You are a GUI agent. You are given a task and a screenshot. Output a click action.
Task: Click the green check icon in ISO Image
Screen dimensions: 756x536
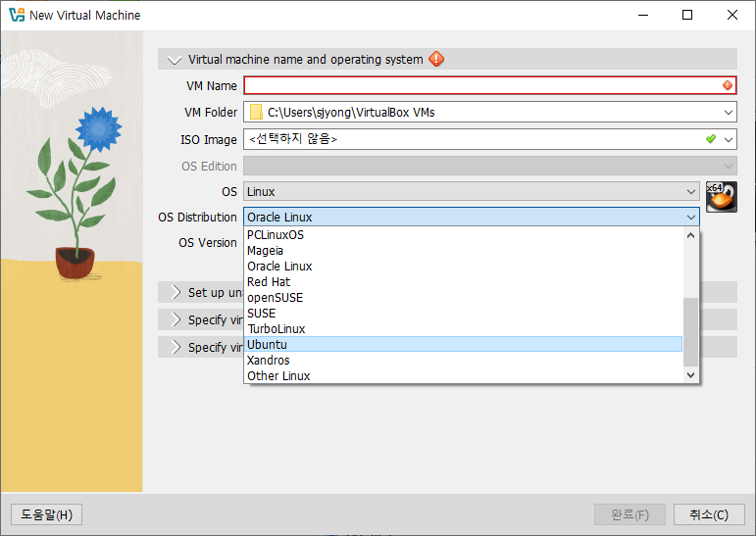click(711, 139)
